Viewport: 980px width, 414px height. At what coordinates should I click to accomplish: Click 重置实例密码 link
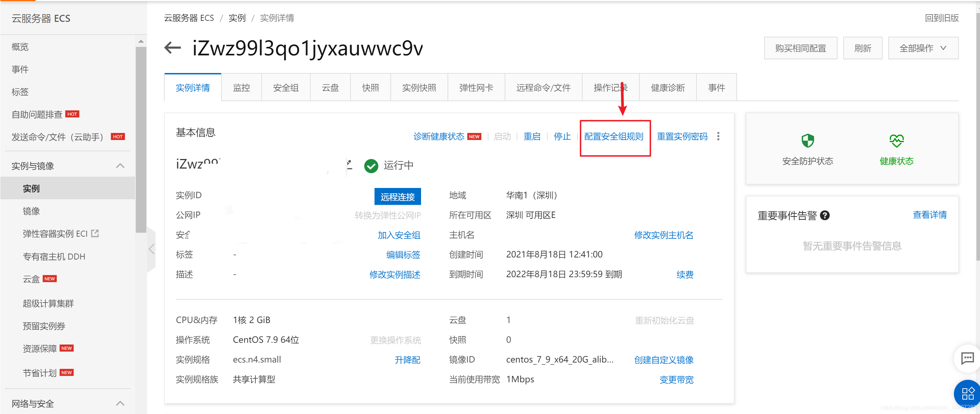click(x=682, y=136)
